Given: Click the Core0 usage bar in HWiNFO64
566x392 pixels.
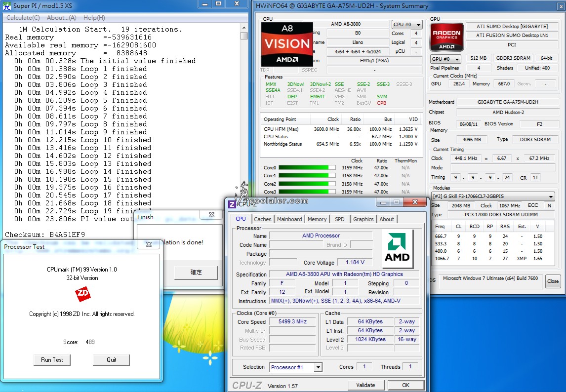Looking at the screenshot, I should click(307, 167).
